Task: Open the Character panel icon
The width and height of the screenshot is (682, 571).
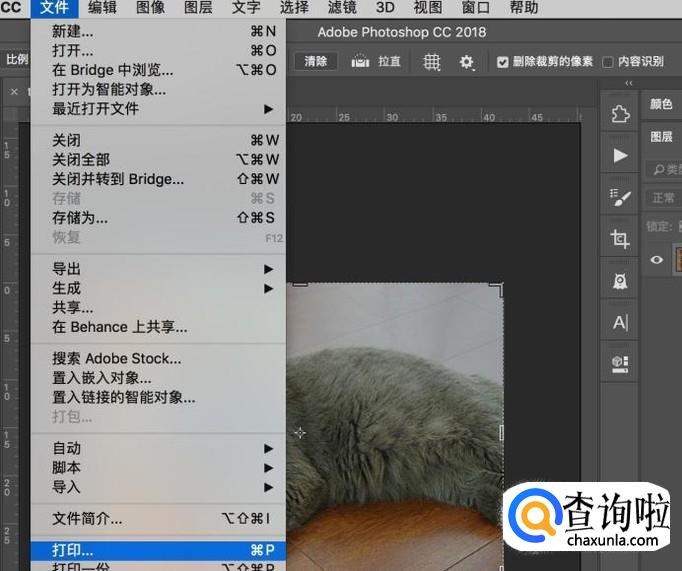Action: coord(620,322)
